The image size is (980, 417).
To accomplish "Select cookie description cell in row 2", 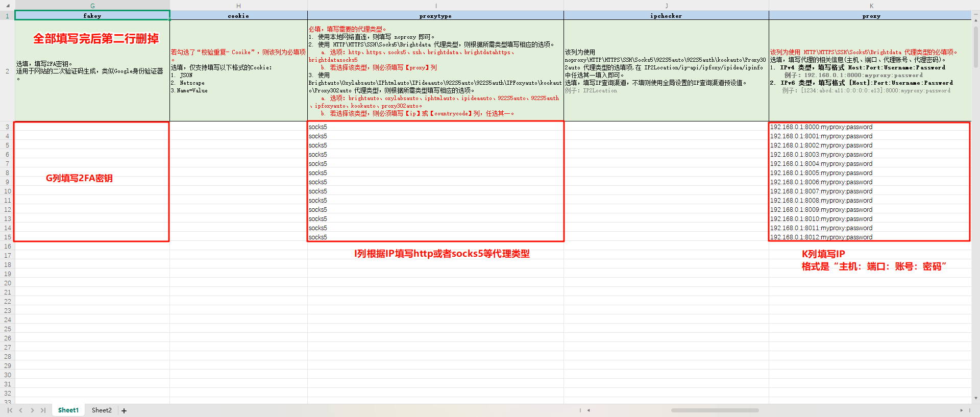I will tap(238, 71).
